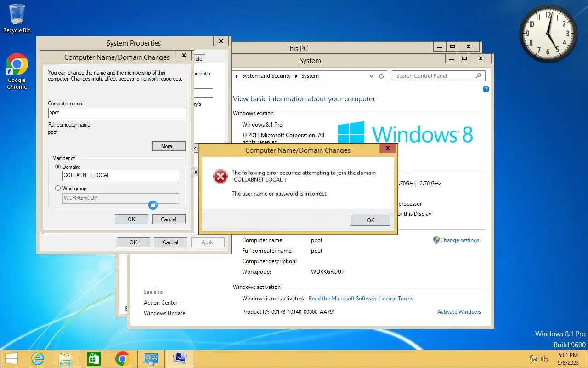Click the Search Control Panel box
The height and width of the screenshot is (368, 588).
pyautogui.click(x=438, y=76)
